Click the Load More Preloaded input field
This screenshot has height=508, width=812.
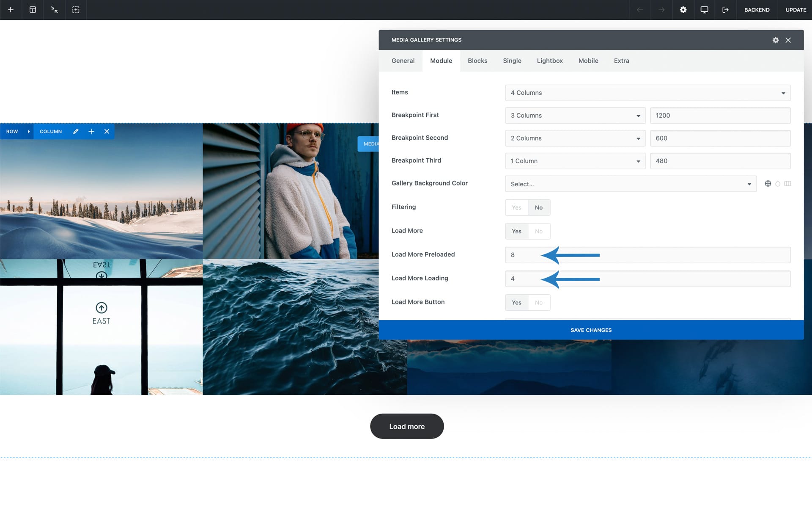tap(648, 254)
